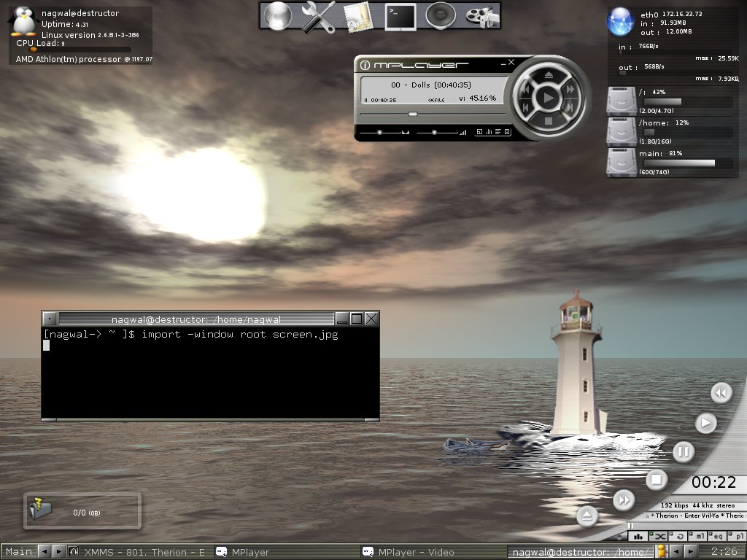Click MPlayer Dolls title display
Viewport: 747px width, 560px height.
431,85
